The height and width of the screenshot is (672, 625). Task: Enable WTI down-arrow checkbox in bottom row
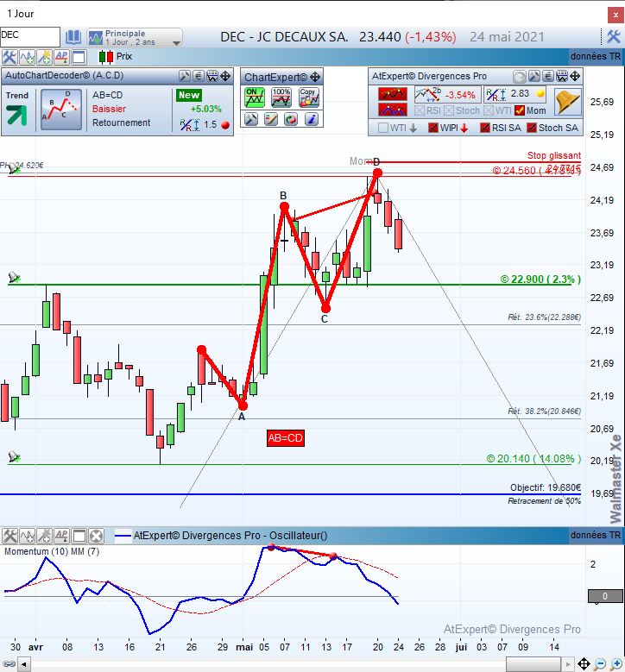(x=383, y=128)
